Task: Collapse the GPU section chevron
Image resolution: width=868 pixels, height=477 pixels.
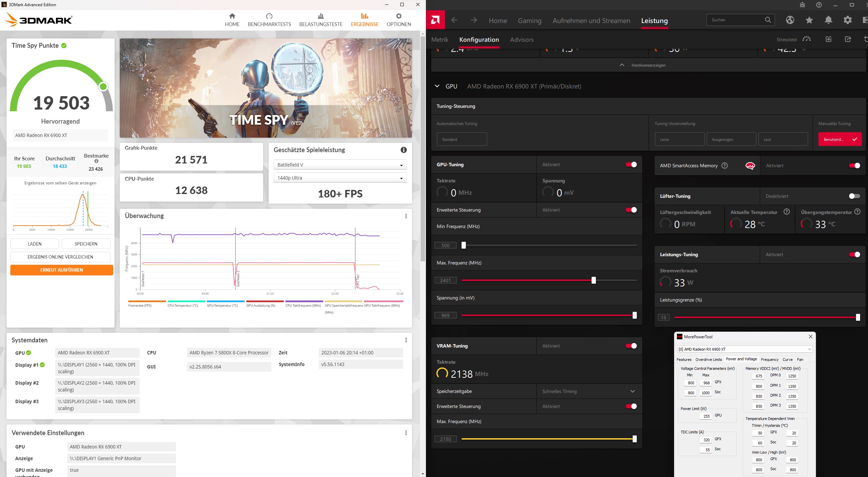Action: coord(437,86)
